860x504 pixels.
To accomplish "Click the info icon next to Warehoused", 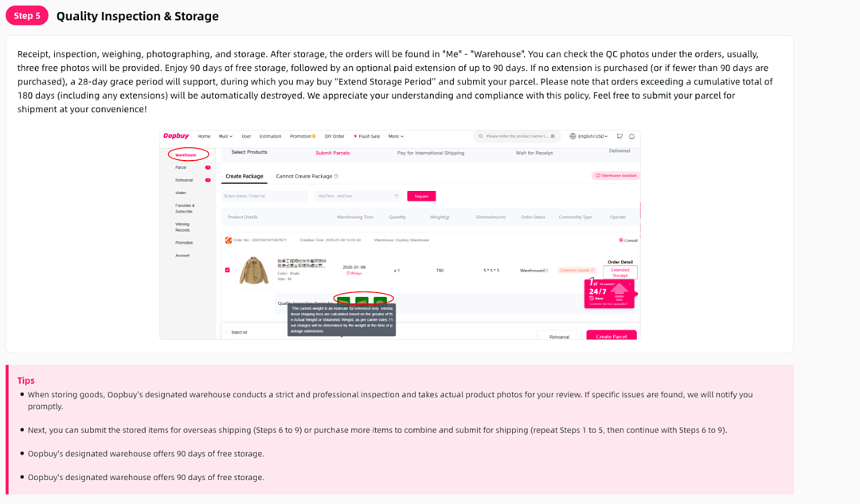I will (x=547, y=271).
